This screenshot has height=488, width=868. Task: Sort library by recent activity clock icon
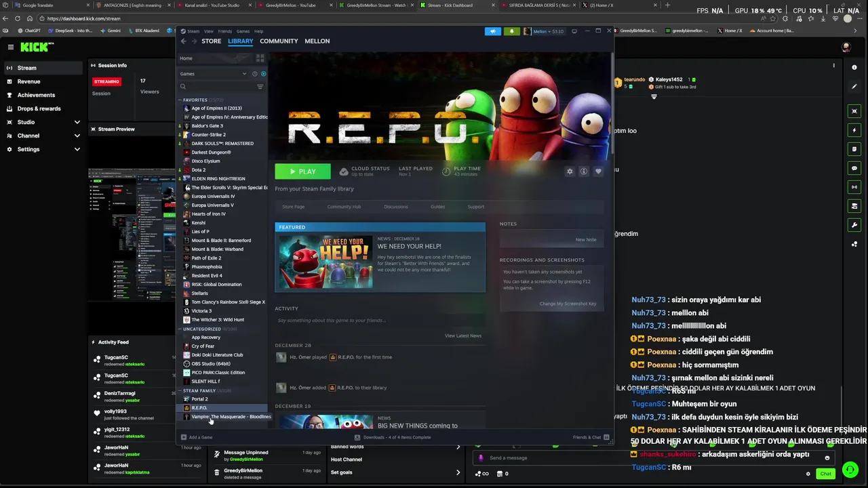[255, 74]
